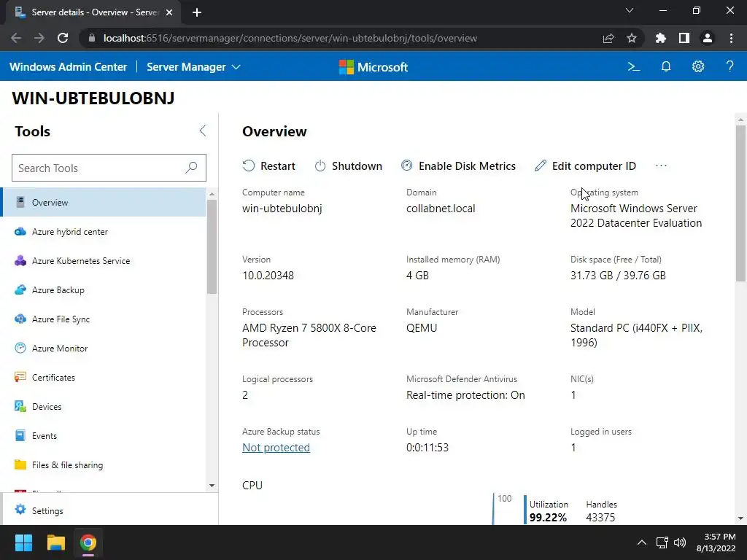Open the Not protected backup link
Screen dimensions: 747x560
276,448
